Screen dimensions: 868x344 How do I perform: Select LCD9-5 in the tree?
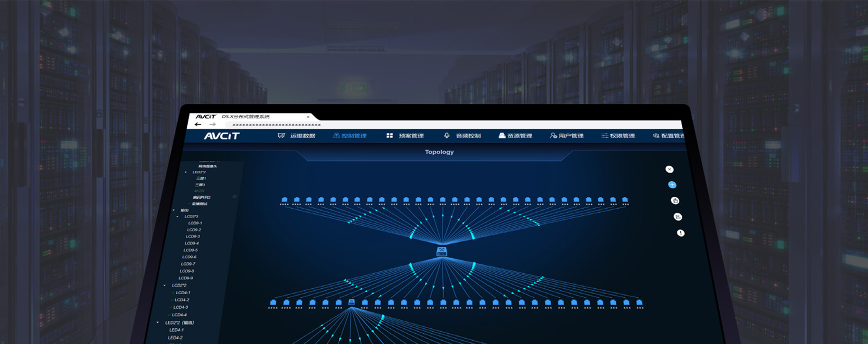tap(190, 250)
